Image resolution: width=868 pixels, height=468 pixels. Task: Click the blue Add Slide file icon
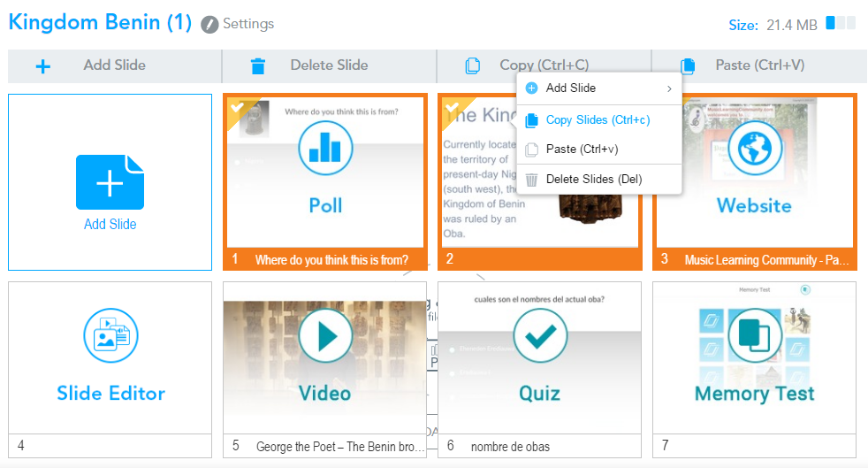[110, 182]
